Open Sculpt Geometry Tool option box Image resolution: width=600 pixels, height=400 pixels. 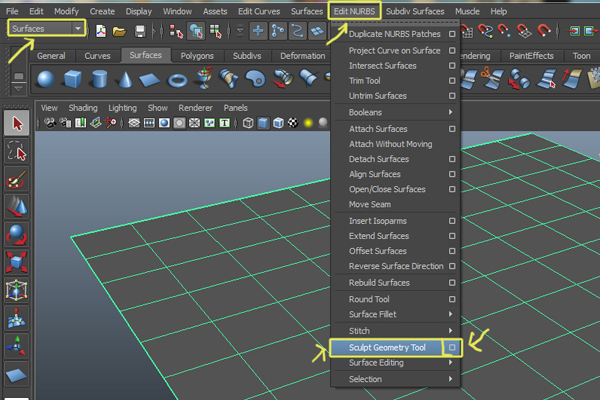[x=452, y=347]
